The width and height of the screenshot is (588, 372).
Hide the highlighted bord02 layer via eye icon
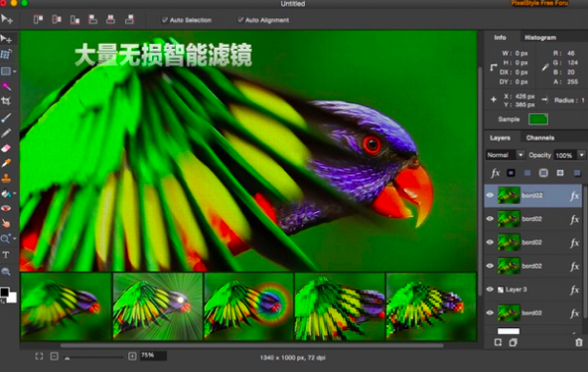[490, 195]
